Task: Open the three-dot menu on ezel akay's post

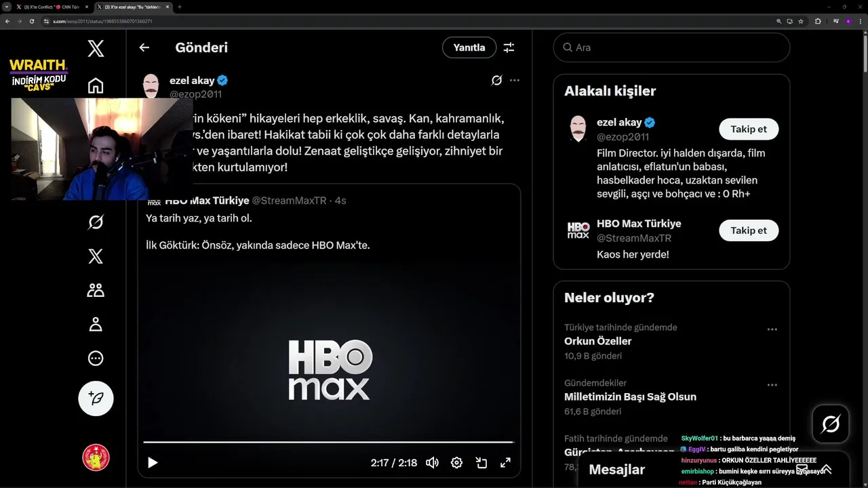Action: (515, 80)
